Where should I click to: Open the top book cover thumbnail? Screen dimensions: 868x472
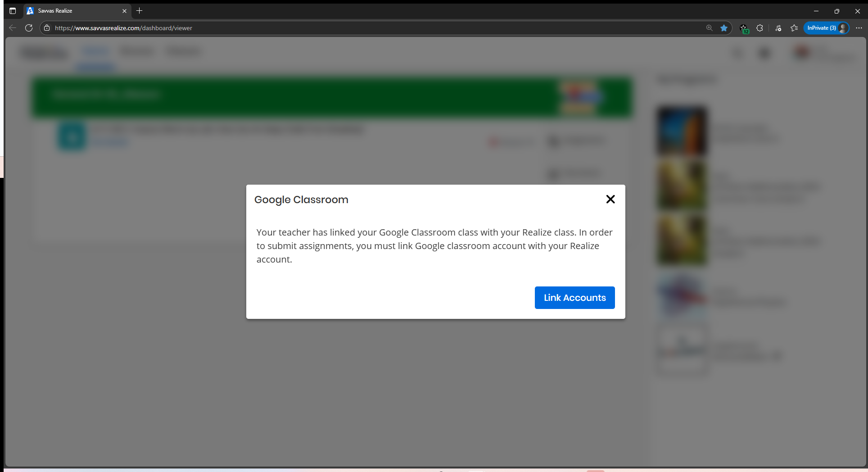[681, 131]
